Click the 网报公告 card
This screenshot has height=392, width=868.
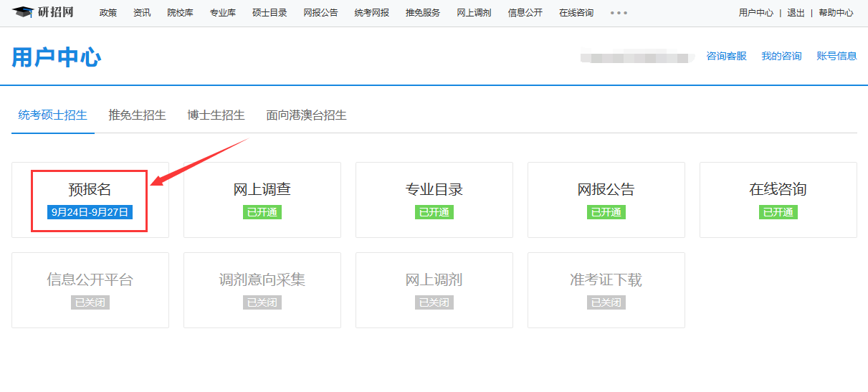pos(606,199)
